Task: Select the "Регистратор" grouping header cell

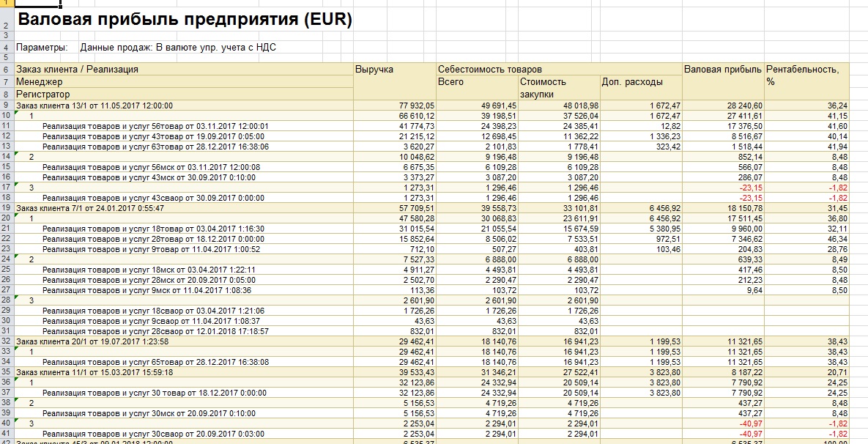Action: (x=43, y=95)
